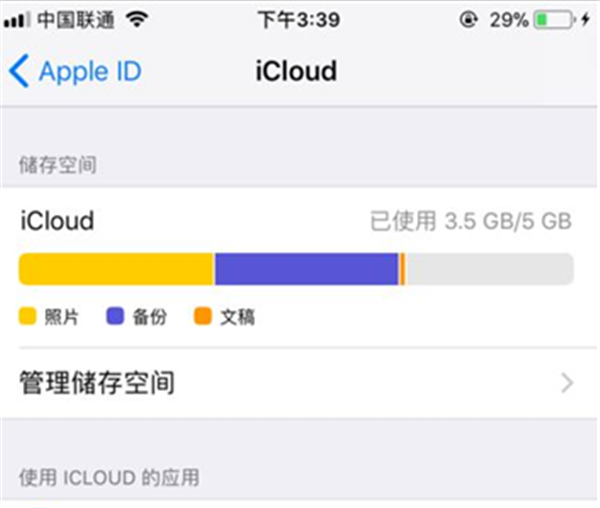Screen dimensions: 600x508
Task: Tap the 中国联通 carrier label
Action: pyautogui.click(x=75, y=19)
